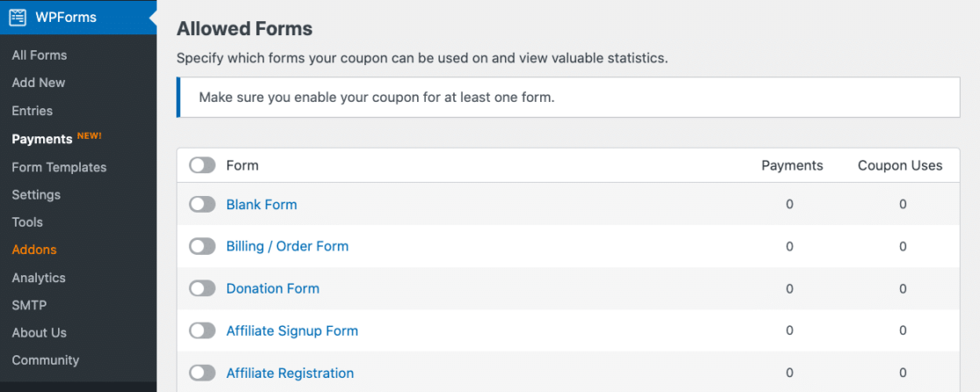Open Form Templates in sidebar

(59, 167)
